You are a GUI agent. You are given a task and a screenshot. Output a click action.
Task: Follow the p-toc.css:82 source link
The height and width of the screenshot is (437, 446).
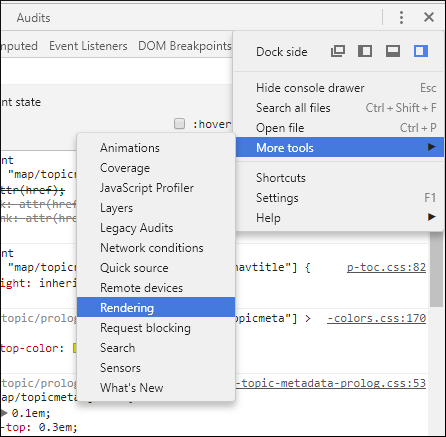tap(386, 267)
